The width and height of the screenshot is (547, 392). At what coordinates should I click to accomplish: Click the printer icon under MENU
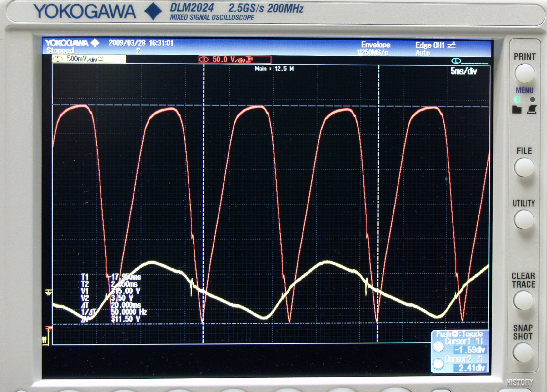pyautogui.click(x=532, y=110)
